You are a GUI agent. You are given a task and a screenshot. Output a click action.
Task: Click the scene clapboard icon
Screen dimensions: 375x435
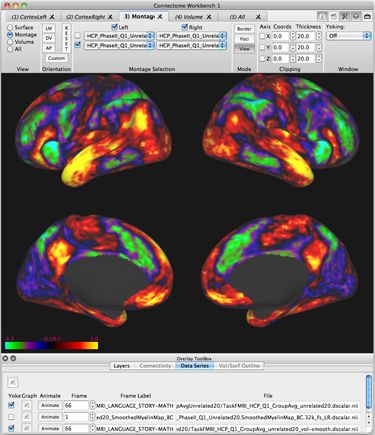click(333, 16)
